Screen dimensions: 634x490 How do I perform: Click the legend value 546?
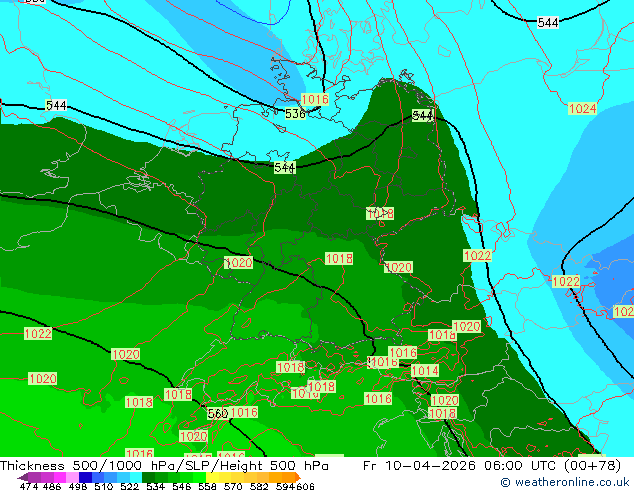click(181, 486)
